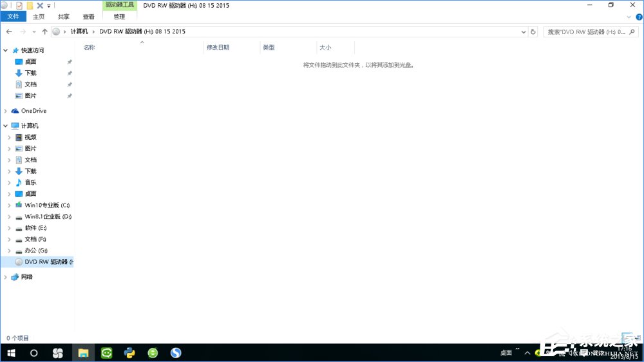Click properties icon in quick access toolbar
Viewport: 644px width, 362px height.
tap(19, 5)
